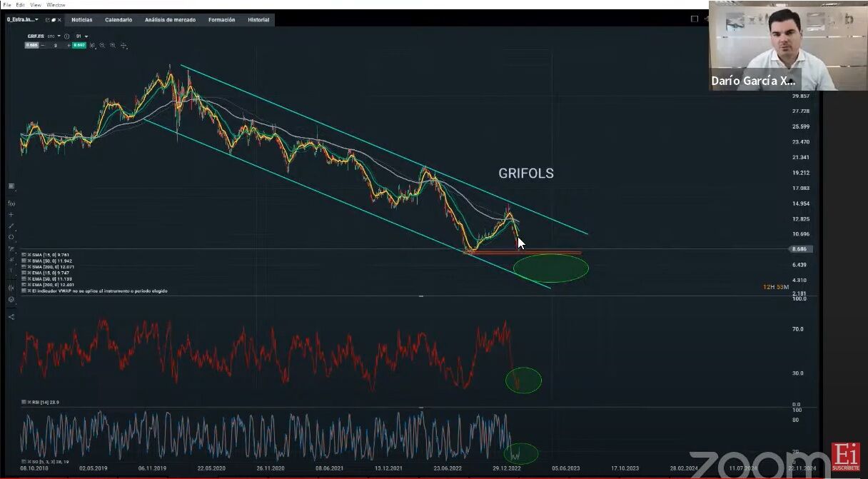The height and width of the screenshot is (479, 868).
Task: Click the 8.692 buy price button
Action: click(x=79, y=45)
